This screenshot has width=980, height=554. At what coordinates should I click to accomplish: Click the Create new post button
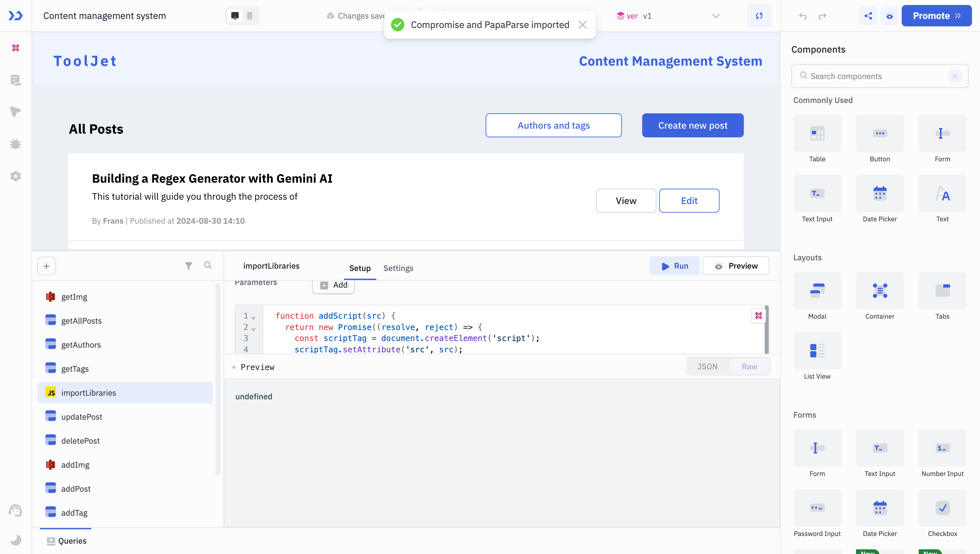(x=692, y=125)
